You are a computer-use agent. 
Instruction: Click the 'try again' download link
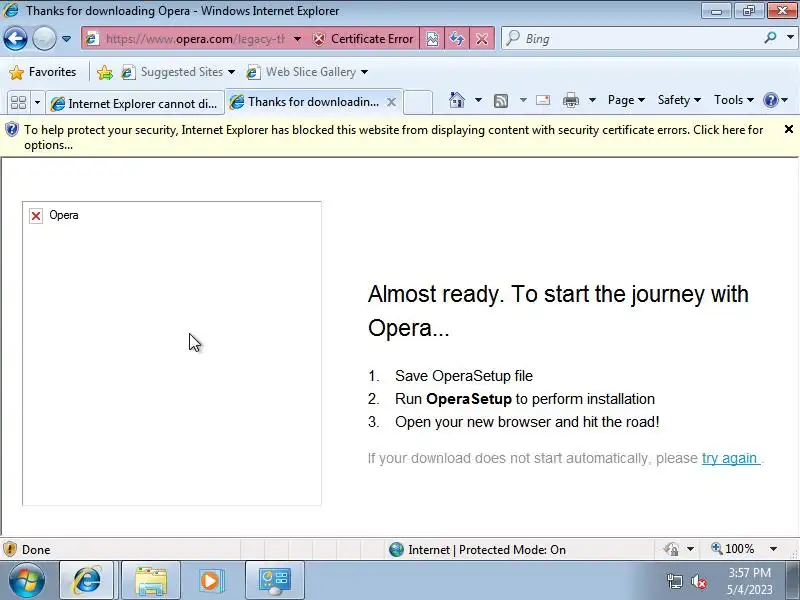coord(730,458)
